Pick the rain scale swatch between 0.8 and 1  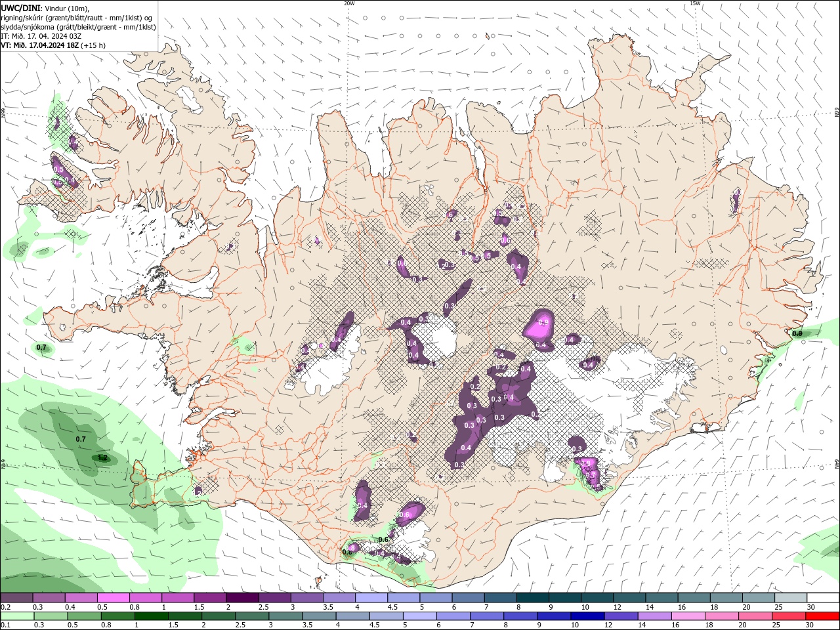117,616
